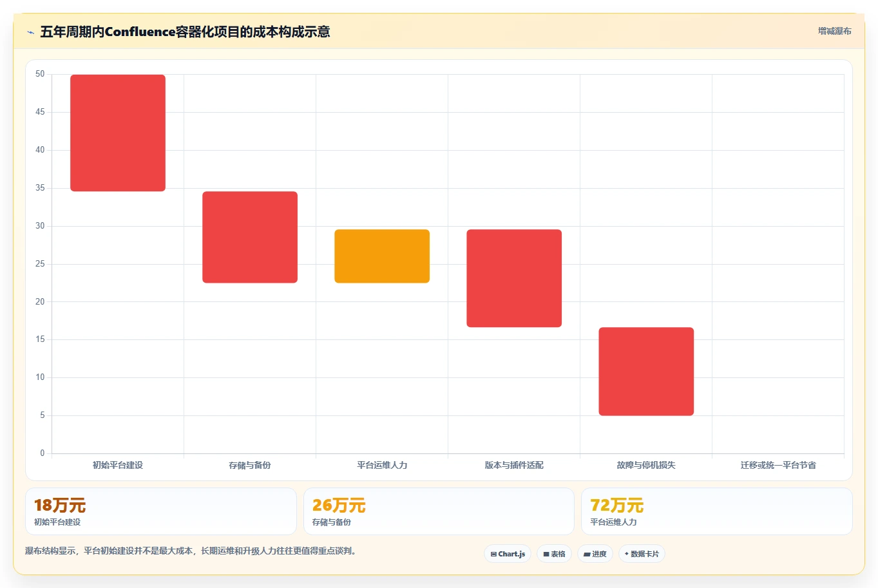Click the y-axis tick value 15
878x588 pixels.
40,339
